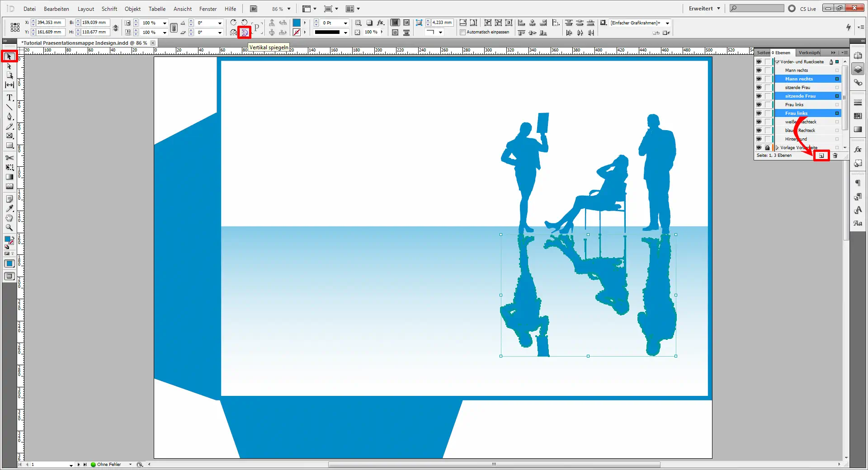Hide the Hintergrund layer

pos(759,139)
